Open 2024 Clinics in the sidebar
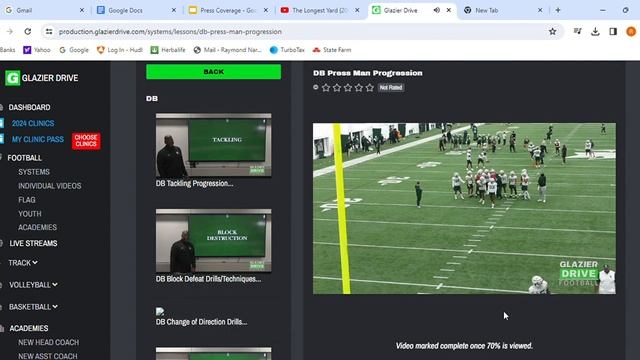The height and width of the screenshot is (360, 640). 33,123
